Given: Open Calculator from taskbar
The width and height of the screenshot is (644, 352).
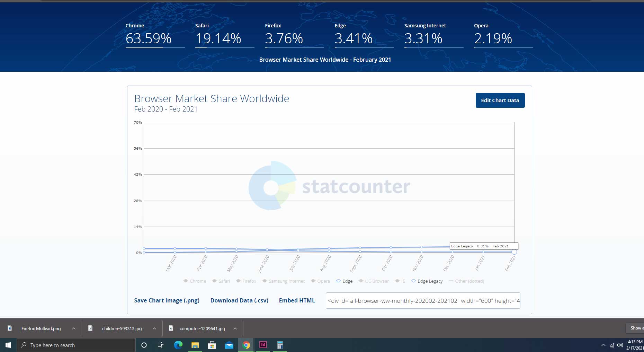Looking at the screenshot, I should pyautogui.click(x=280, y=345).
